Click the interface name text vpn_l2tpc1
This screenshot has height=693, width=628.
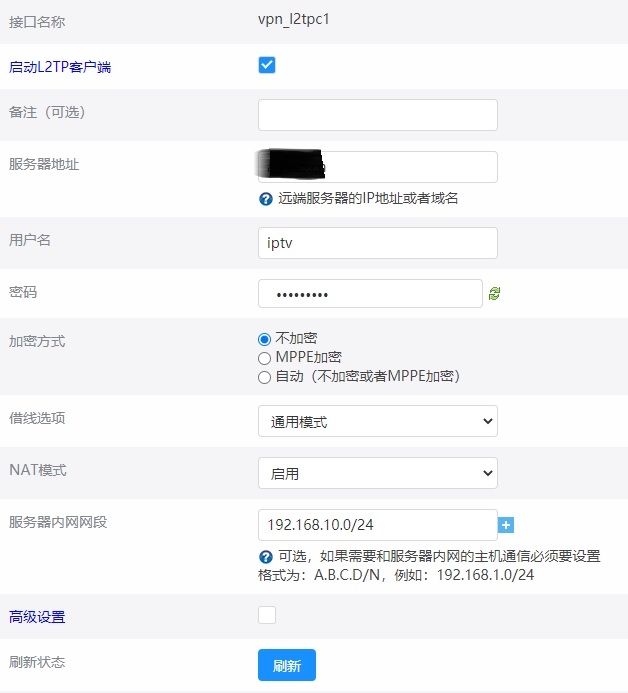pos(293,19)
